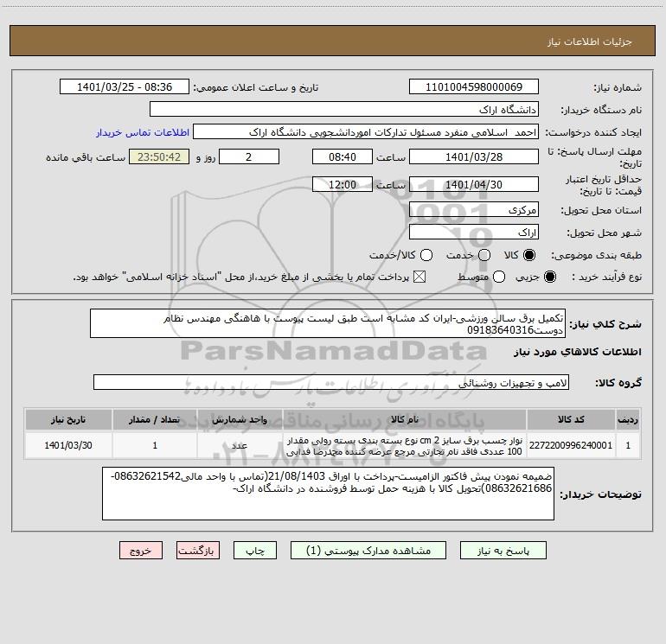
Task: Click item code cell 2272200996240001
Action: pos(571,445)
